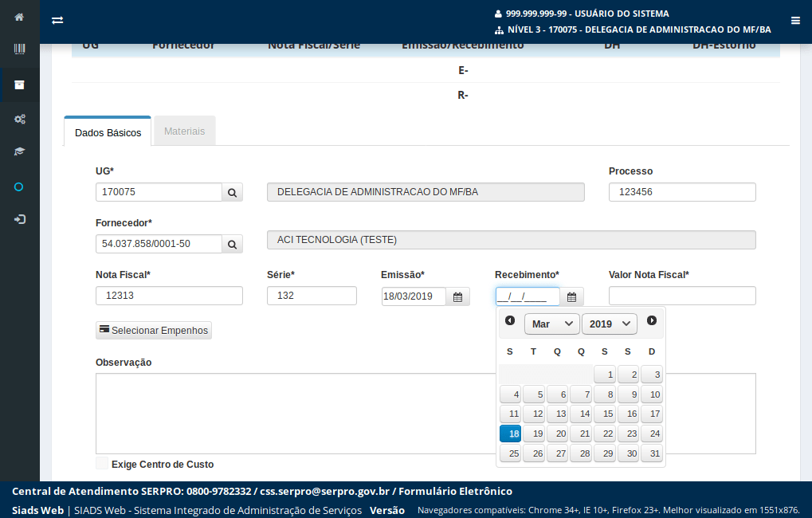Choose day 22 in the calendar

tap(605, 434)
